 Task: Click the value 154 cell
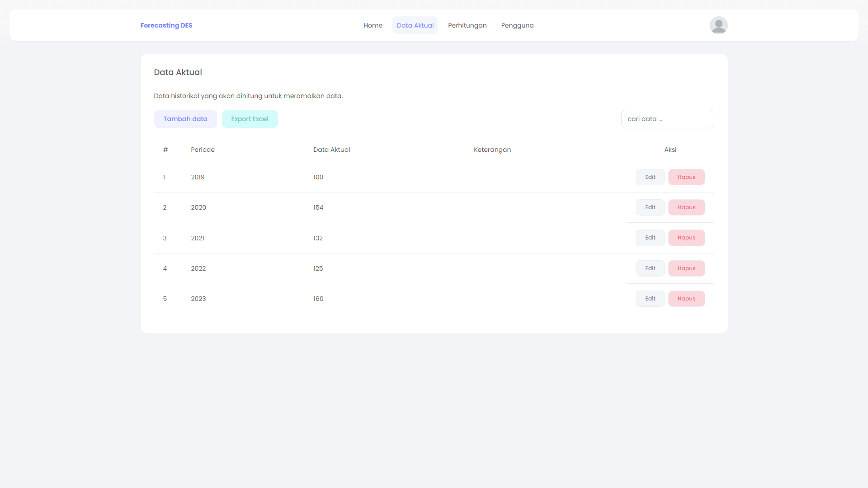tap(318, 207)
